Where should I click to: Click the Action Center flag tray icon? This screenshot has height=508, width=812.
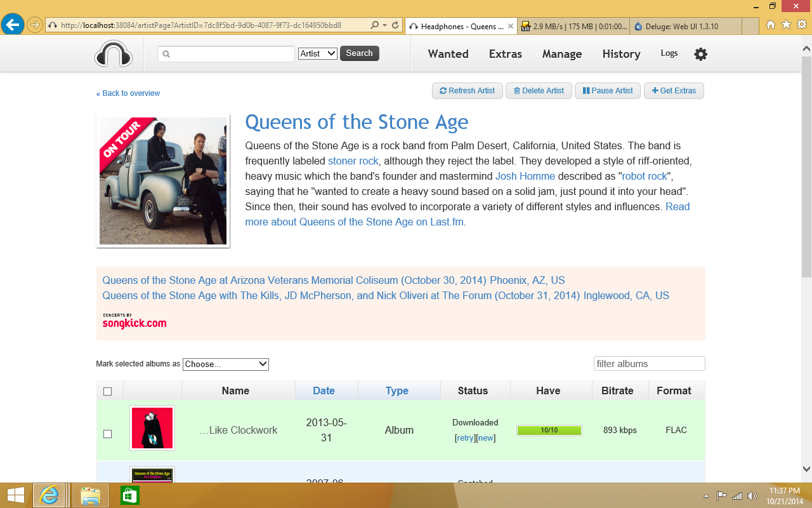[x=722, y=496]
